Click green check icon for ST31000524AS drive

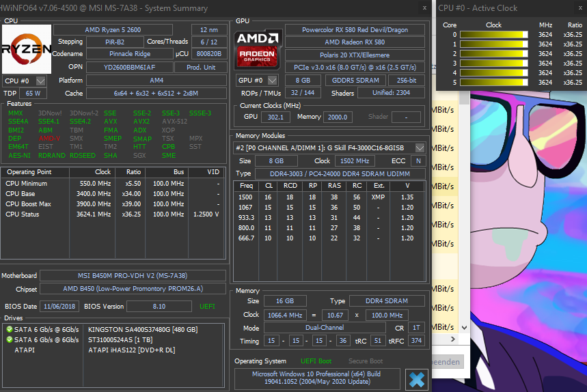pyautogui.click(x=10, y=339)
